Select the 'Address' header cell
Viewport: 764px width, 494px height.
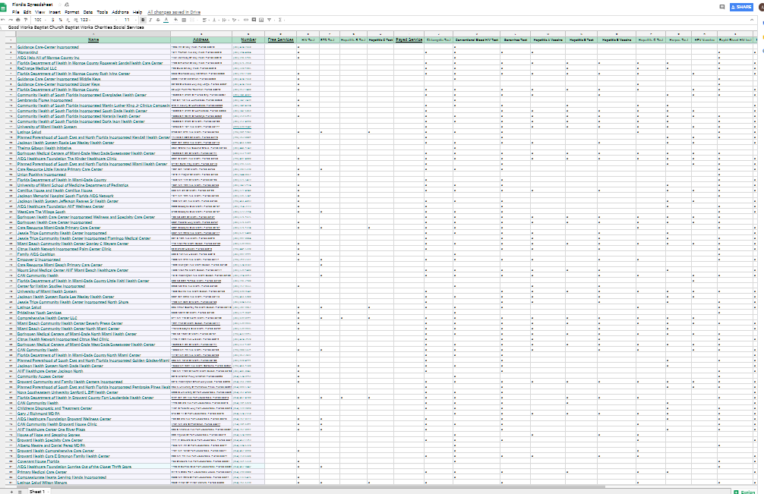pyautogui.click(x=201, y=40)
